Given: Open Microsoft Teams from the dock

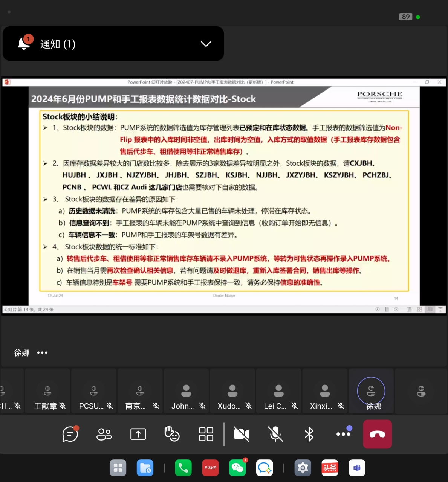Looking at the screenshot, I should coord(357,468).
